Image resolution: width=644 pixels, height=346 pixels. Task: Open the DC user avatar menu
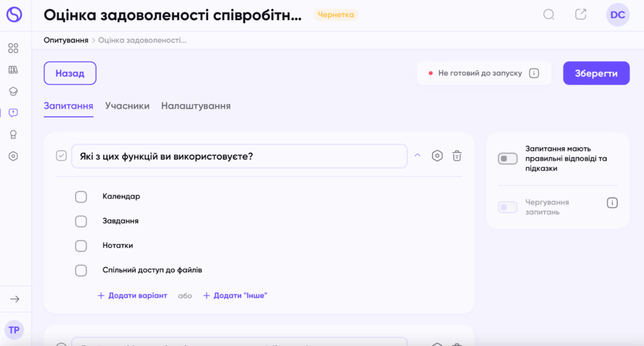coord(618,14)
